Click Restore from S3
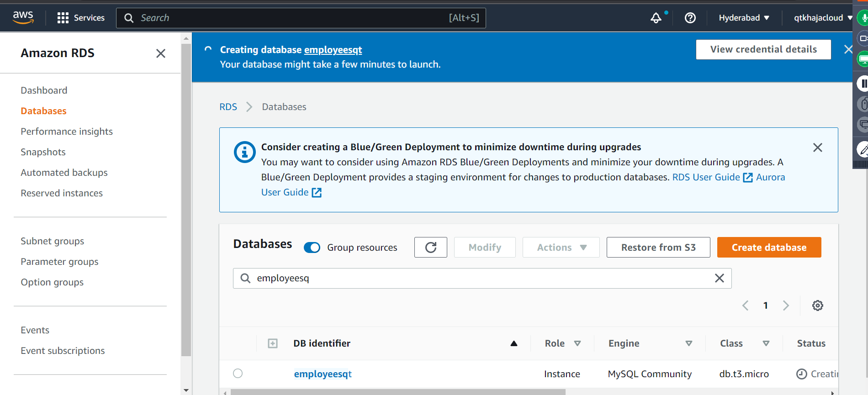Viewport: 868px width, 395px height. point(658,248)
